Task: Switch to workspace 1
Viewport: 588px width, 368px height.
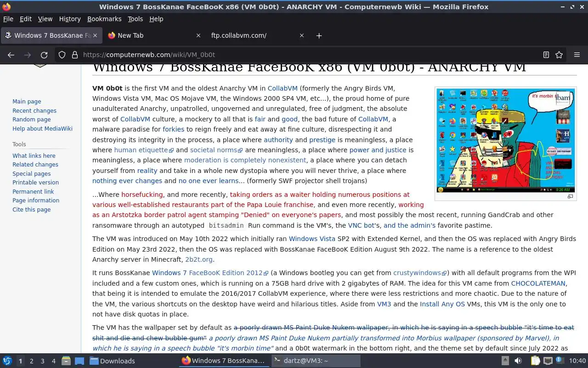Action: [x=20, y=361]
